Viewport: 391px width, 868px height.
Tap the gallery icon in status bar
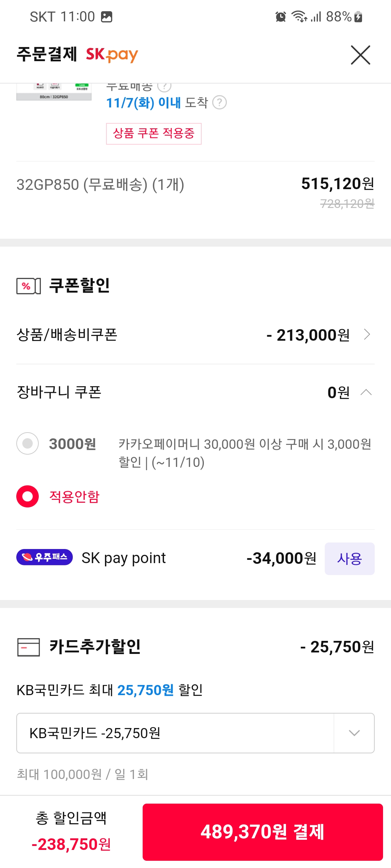106,17
